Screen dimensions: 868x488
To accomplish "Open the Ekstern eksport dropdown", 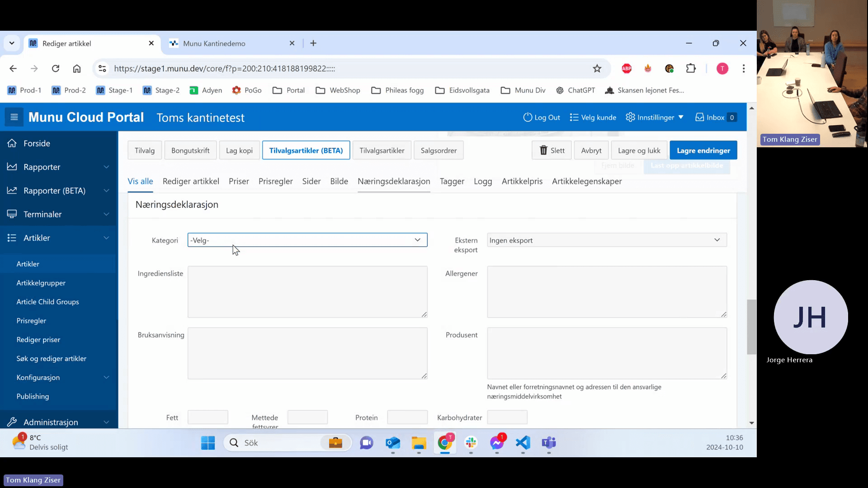I will [607, 240].
